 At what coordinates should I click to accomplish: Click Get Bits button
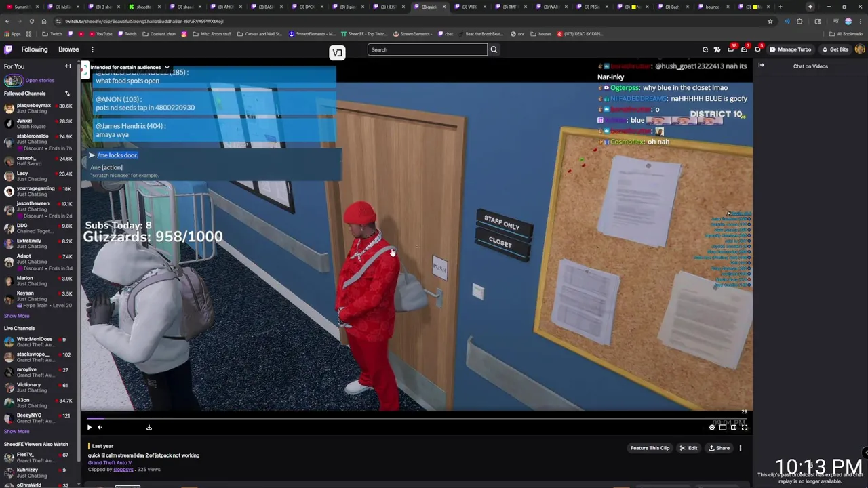click(835, 49)
